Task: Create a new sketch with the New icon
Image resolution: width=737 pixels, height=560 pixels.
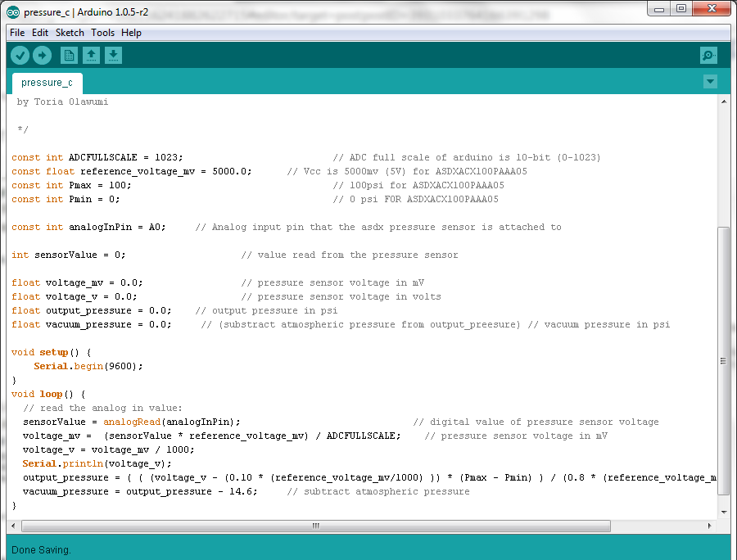Action: (70, 55)
